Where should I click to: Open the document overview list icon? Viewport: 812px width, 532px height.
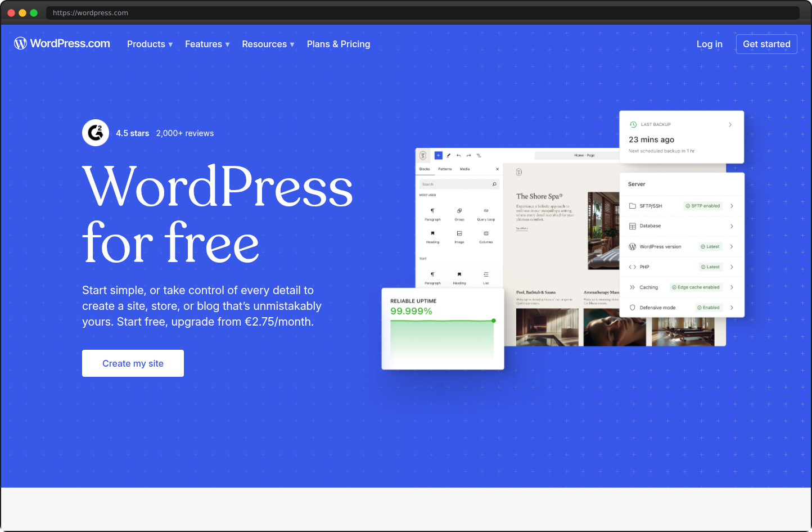(x=479, y=155)
